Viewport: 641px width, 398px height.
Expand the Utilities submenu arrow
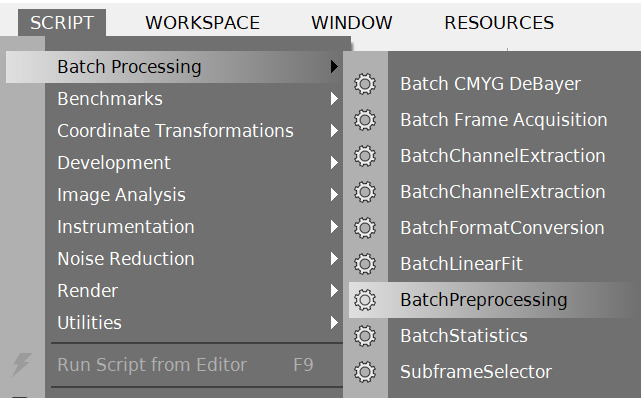pyautogui.click(x=334, y=323)
